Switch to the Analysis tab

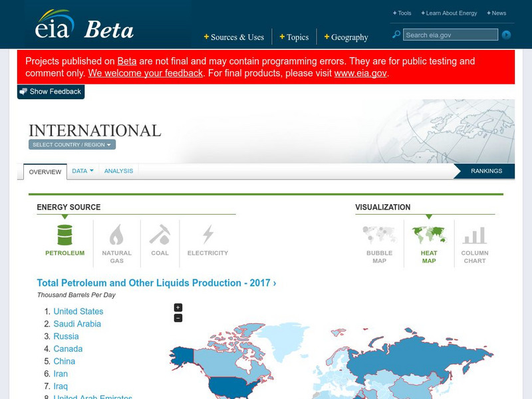pyautogui.click(x=118, y=171)
